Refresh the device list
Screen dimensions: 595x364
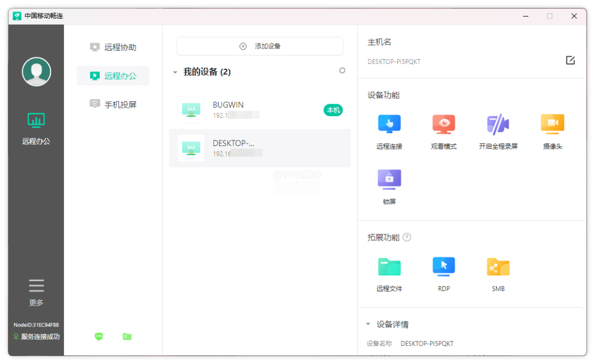[x=342, y=70]
